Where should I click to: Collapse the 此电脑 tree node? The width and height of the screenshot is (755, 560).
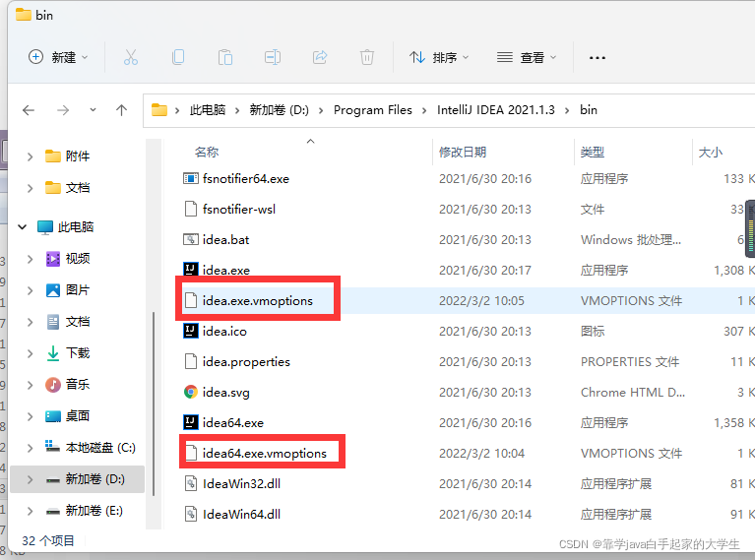(23, 226)
